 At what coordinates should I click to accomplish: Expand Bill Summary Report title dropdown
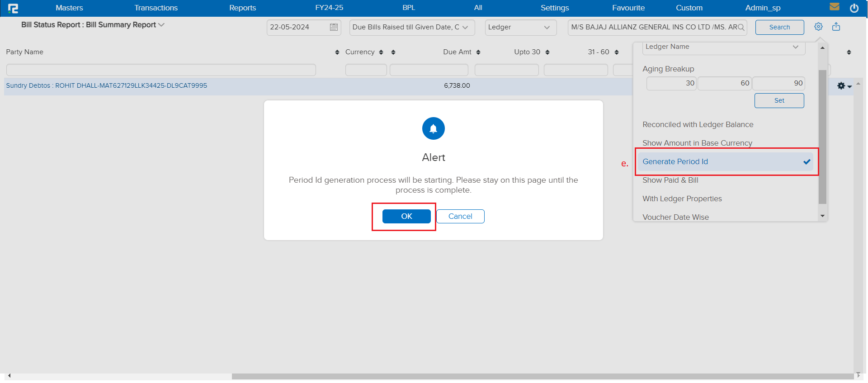(x=161, y=25)
